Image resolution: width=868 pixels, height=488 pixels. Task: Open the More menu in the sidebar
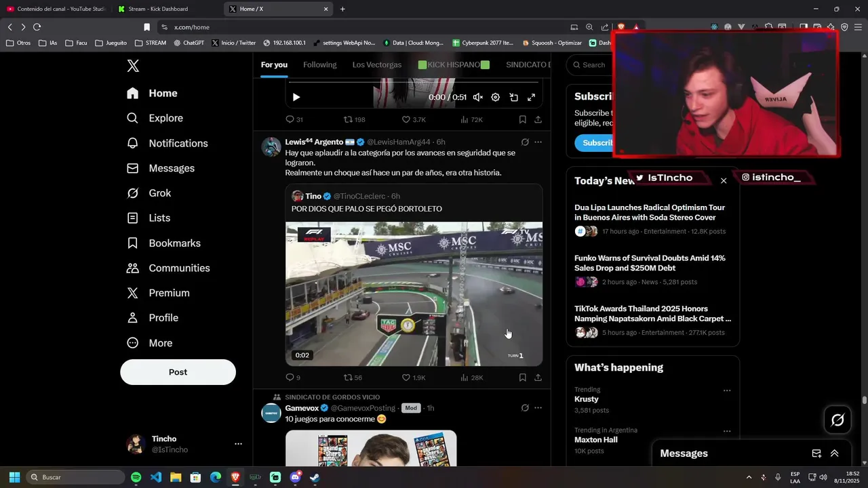pyautogui.click(x=150, y=343)
